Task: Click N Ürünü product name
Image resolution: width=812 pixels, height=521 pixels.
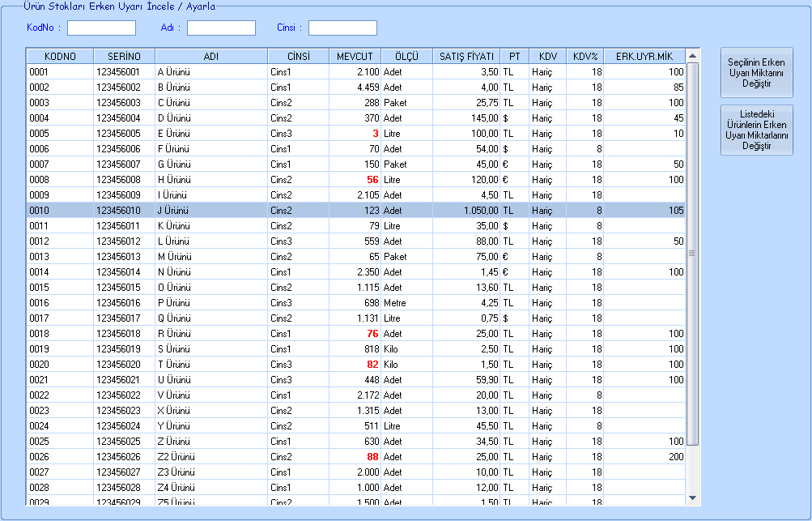Action: [x=175, y=272]
